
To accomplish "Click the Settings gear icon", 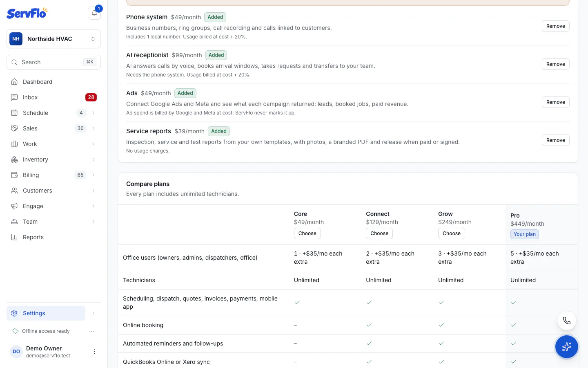I will 14,313.
